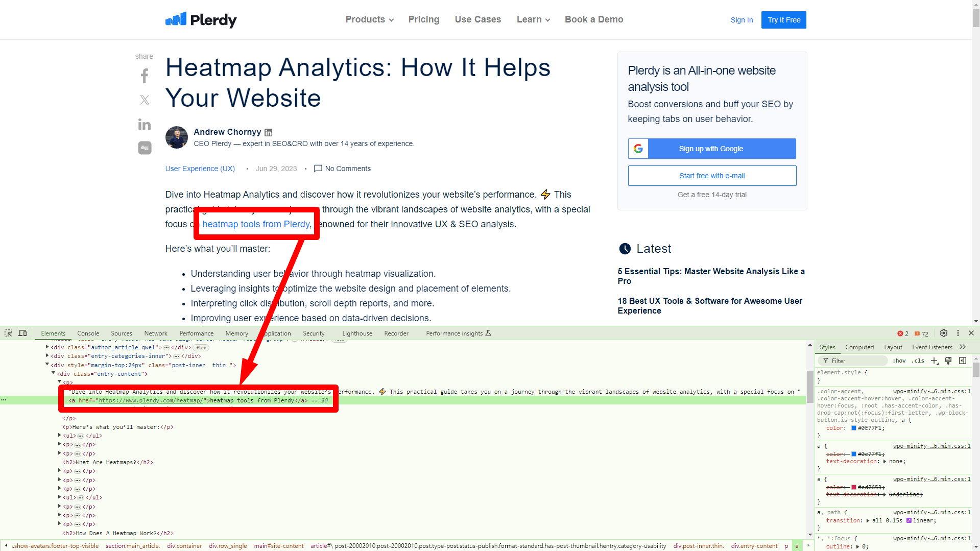Open DevTools customize three-dot menu
This screenshot has width=980, height=551.
958,333
